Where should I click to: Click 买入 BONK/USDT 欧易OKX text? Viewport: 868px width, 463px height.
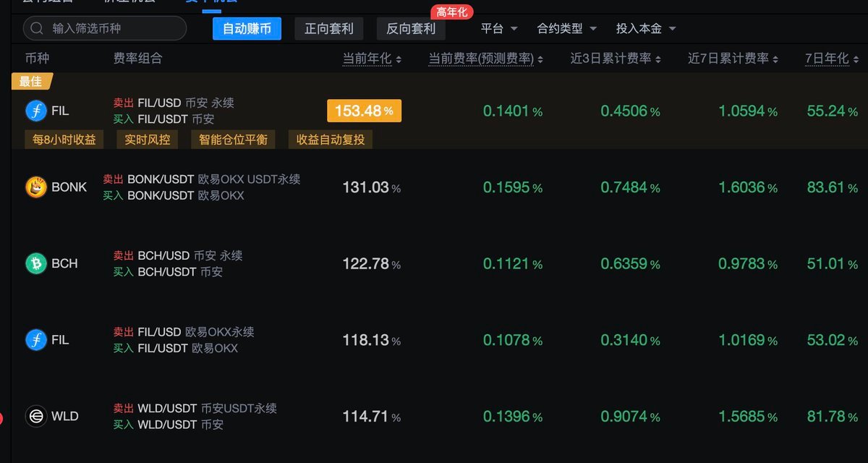[x=174, y=195]
